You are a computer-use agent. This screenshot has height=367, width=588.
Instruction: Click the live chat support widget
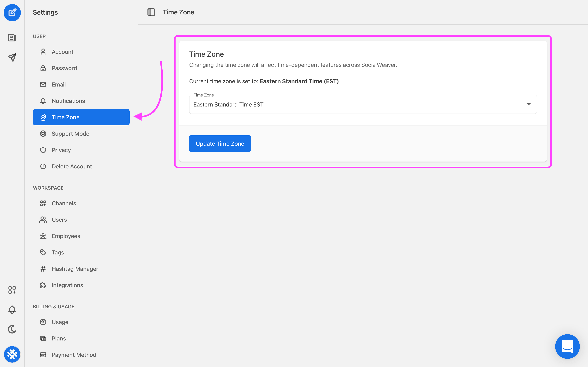point(568,346)
